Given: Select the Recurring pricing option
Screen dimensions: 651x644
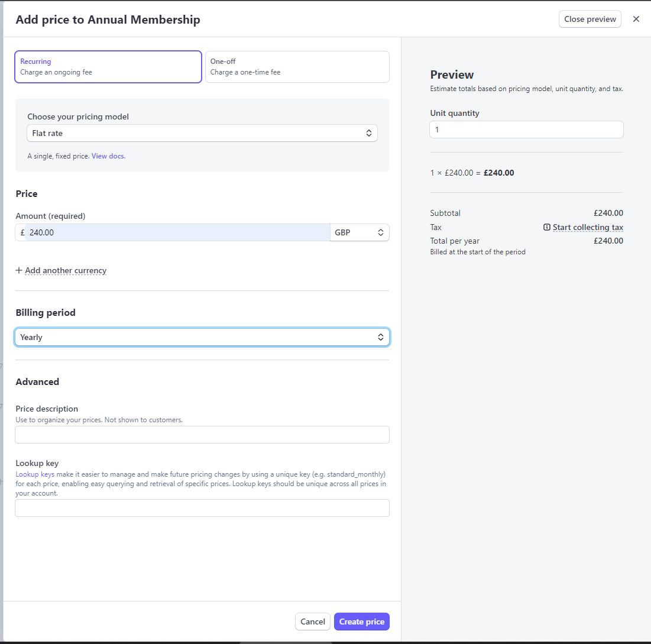Looking at the screenshot, I should click(108, 67).
